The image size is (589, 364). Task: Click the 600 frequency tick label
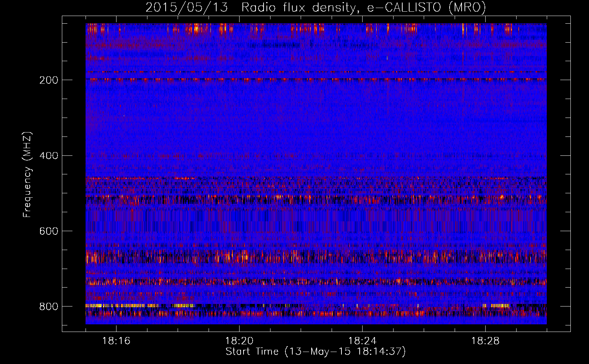49,232
